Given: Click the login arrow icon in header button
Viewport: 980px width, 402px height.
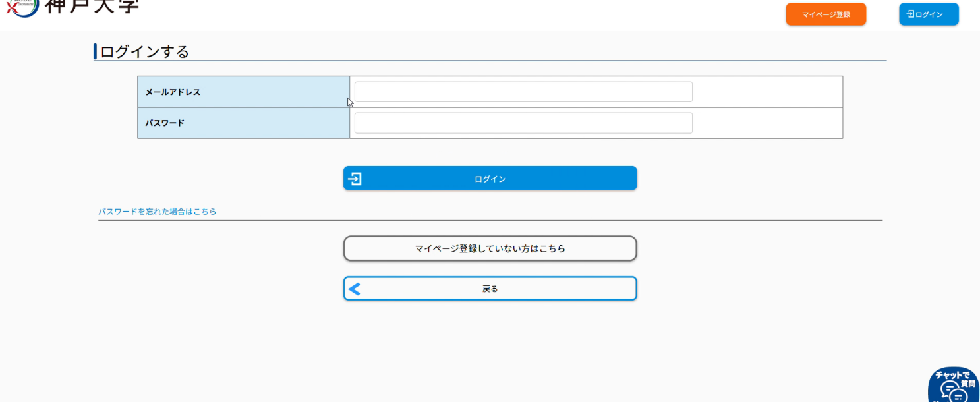Looking at the screenshot, I should [x=911, y=14].
